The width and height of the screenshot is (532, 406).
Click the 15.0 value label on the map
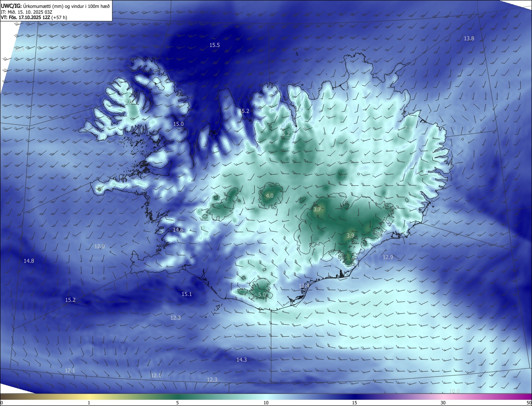tap(178, 124)
